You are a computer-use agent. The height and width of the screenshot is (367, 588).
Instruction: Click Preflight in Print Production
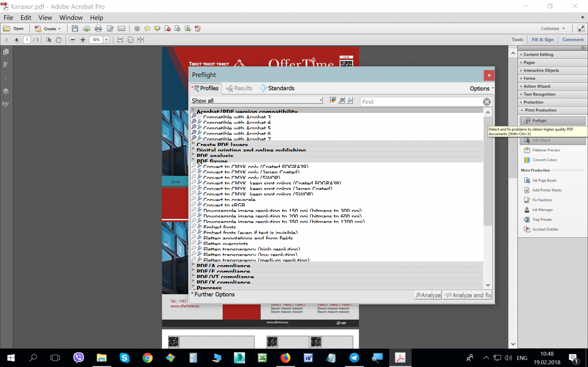553,121
